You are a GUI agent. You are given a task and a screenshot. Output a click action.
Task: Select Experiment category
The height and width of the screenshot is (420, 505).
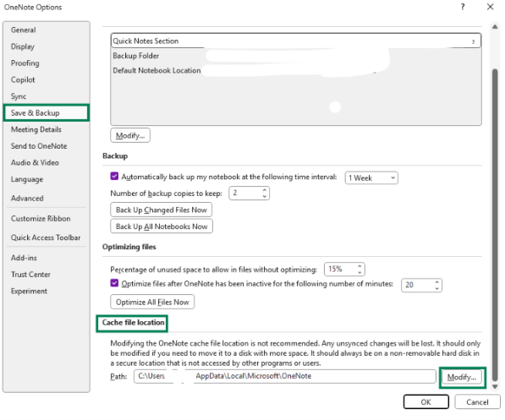(29, 291)
